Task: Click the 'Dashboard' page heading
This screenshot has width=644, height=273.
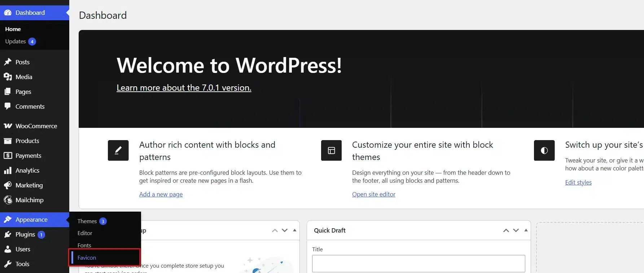Action: pyautogui.click(x=103, y=15)
